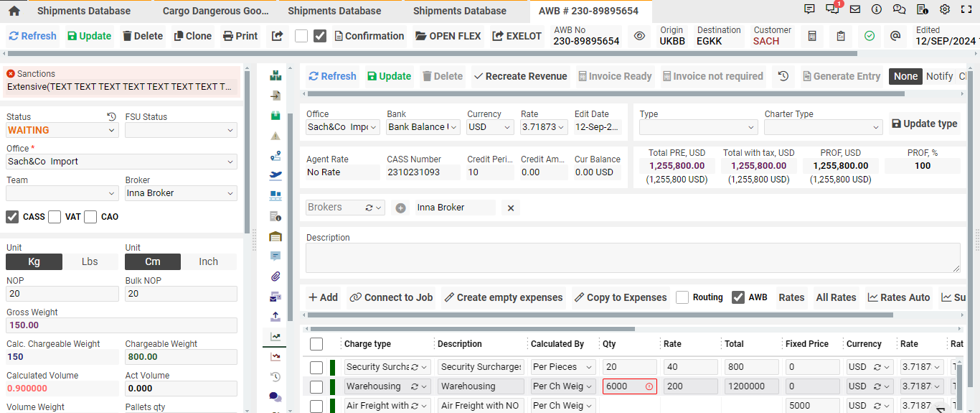Open the FSU Status dropdown
This screenshot has height=413, width=980.
pos(181,130)
